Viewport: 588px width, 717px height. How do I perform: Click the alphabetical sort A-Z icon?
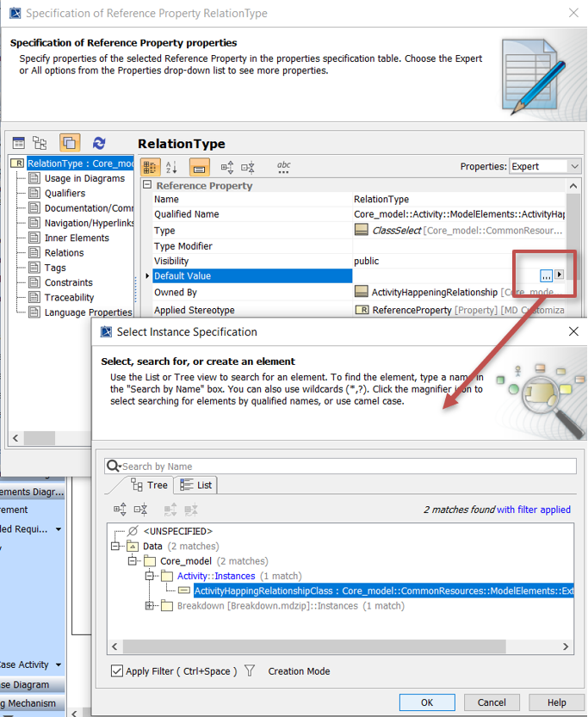click(171, 168)
